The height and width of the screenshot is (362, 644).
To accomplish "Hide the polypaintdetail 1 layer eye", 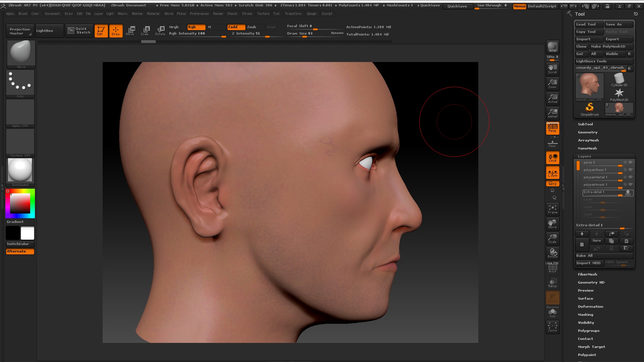I will coord(631,177).
